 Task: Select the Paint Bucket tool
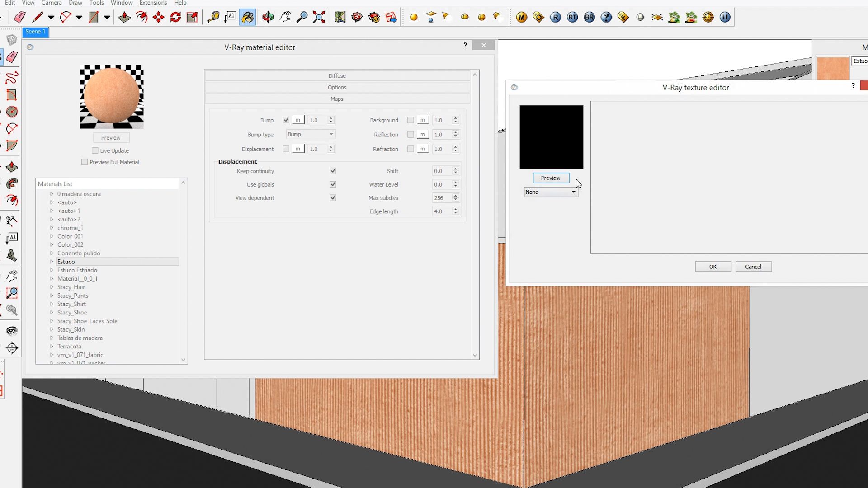247,17
